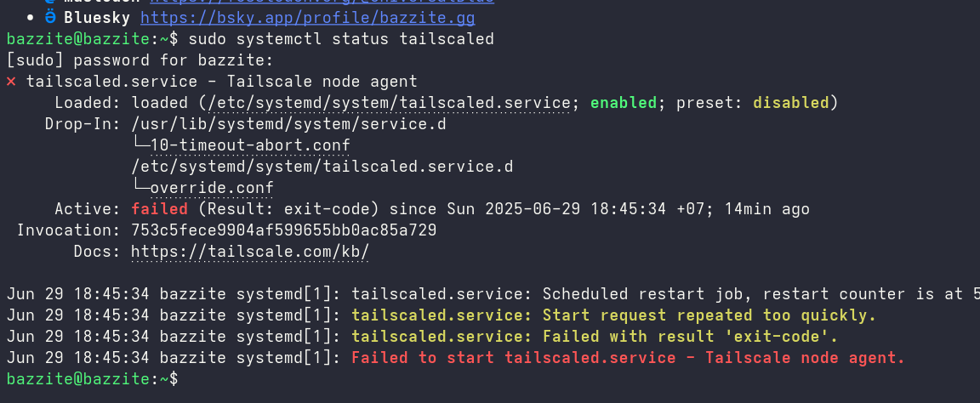Click the yellow 'disabled' preset text
Image resolution: width=980 pixels, height=403 pixels.
point(791,103)
